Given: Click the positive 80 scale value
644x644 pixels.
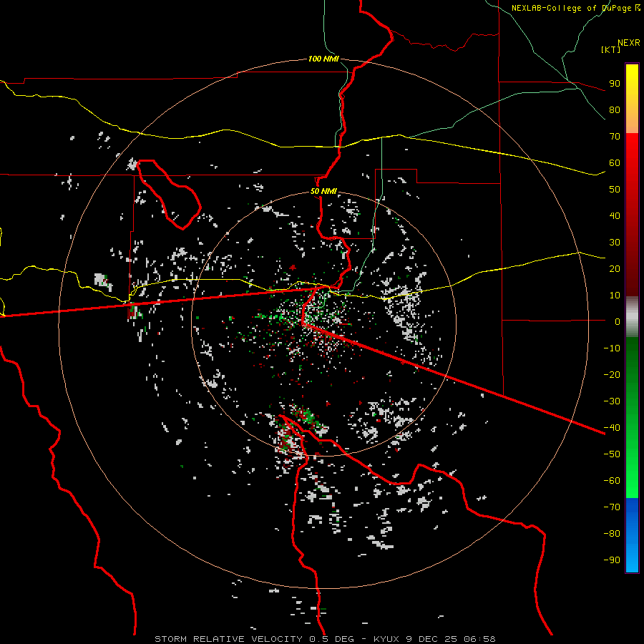Looking at the screenshot, I should pyautogui.click(x=615, y=110).
